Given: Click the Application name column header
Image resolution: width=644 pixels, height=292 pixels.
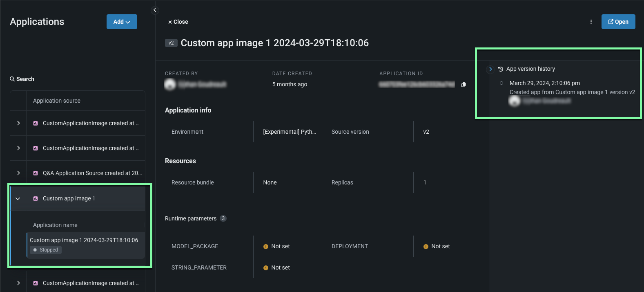Looking at the screenshot, I should coord(55,225).
